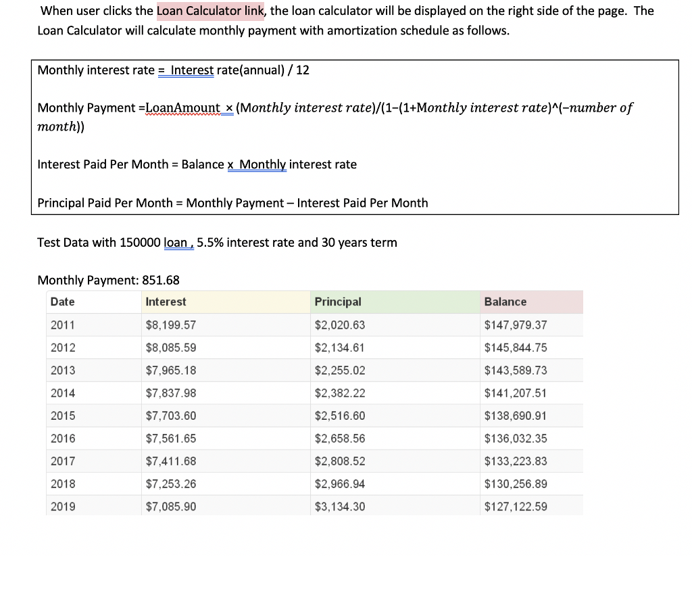Select the Balance column header
Viewport: 692px width, 616px height.
(531, 302)
